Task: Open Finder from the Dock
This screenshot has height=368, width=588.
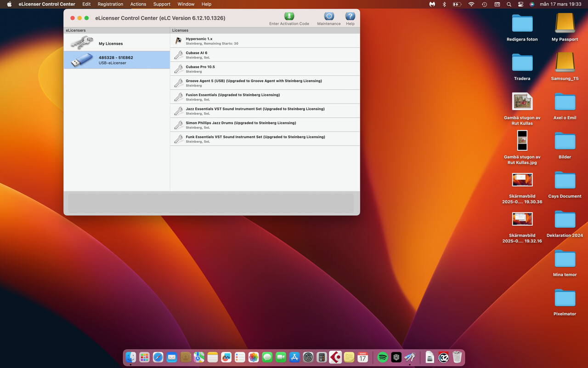Action: (x=131, y=357)
